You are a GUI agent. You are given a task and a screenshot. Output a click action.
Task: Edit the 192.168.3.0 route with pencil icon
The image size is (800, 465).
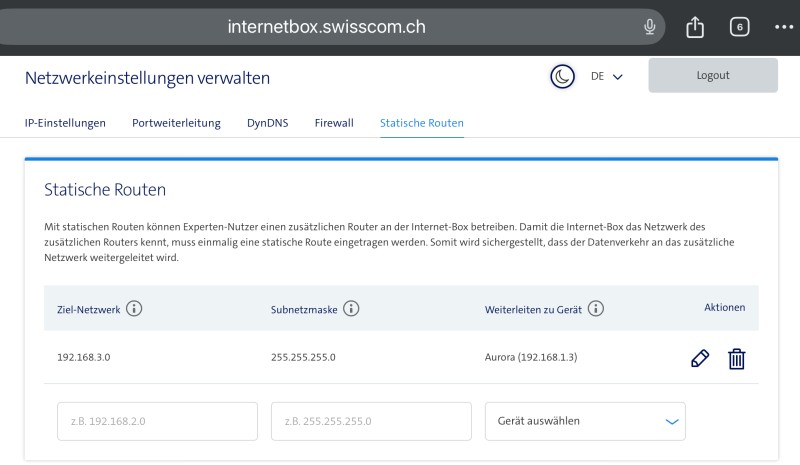pyautogui.click(x=700, y=358)
